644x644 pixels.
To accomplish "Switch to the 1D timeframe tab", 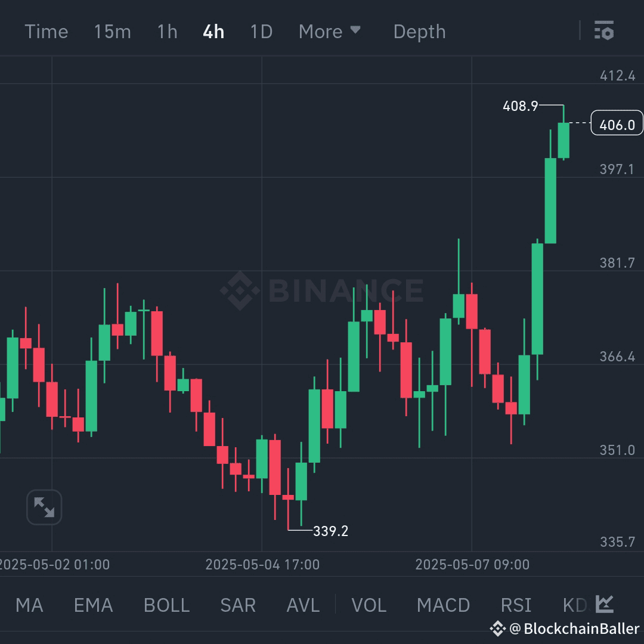I will [261, 32].
